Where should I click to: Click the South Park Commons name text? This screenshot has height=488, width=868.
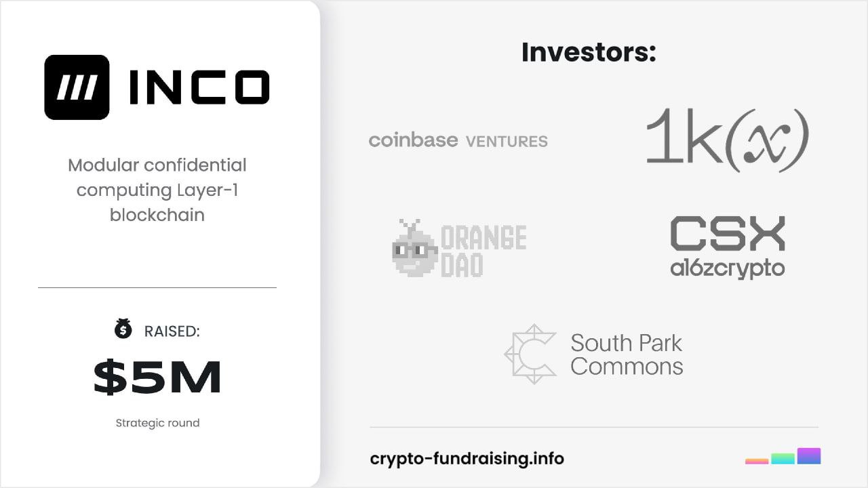(x=626, y=354)
